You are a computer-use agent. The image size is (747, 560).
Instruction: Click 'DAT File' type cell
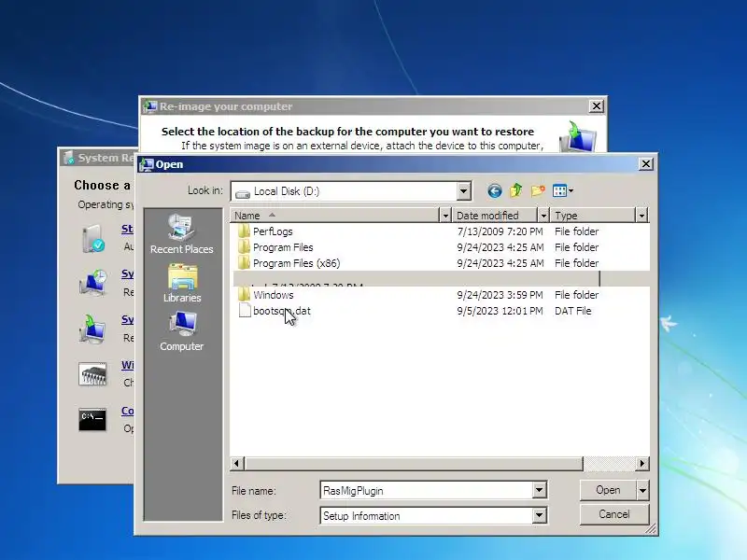click(572, 311)
